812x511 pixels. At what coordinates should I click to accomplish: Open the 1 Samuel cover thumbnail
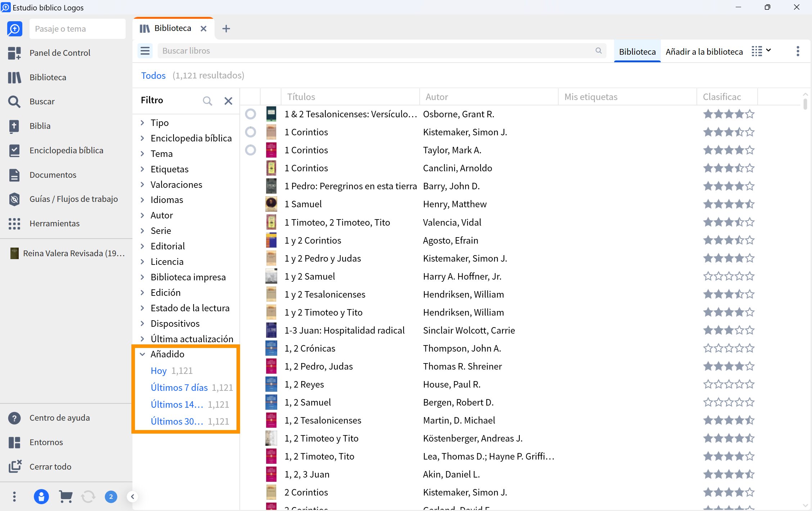point(271,204)
